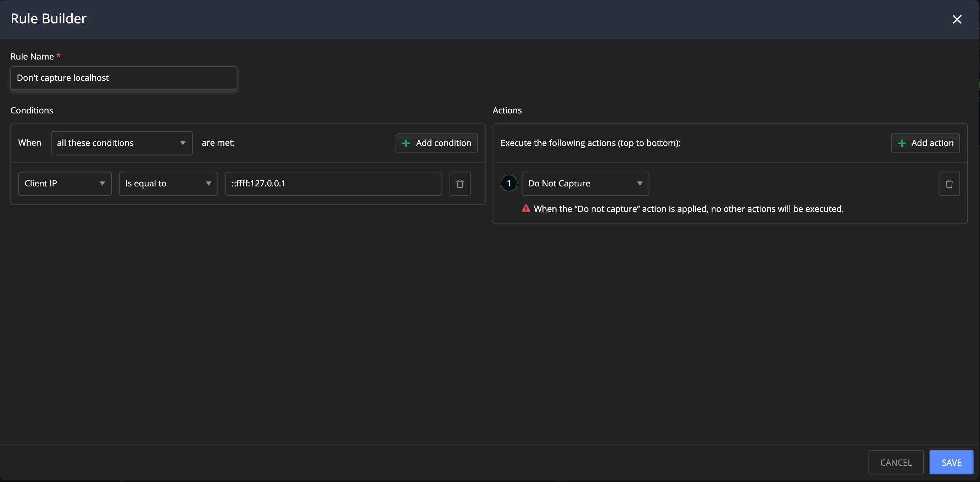The width and height of the screenshot is (980, 482).
Task: Select the action step number 1 badge
Action: (509, 183)
